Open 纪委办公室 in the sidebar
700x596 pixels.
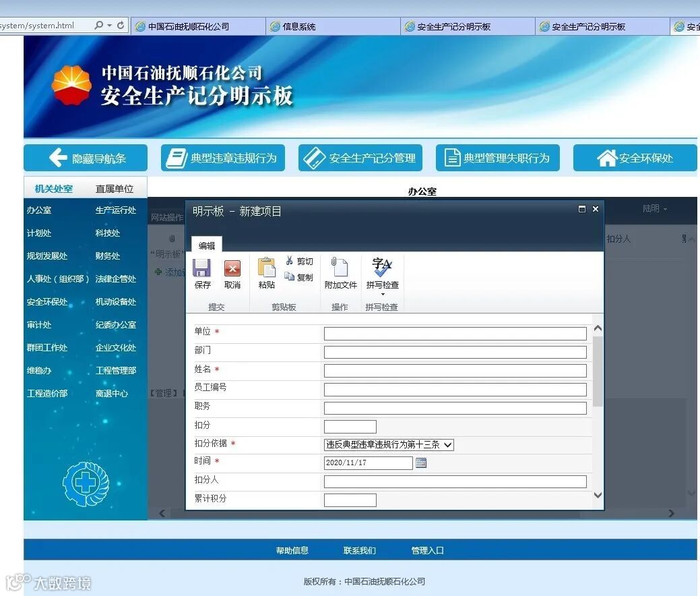(x=116, y=325)
